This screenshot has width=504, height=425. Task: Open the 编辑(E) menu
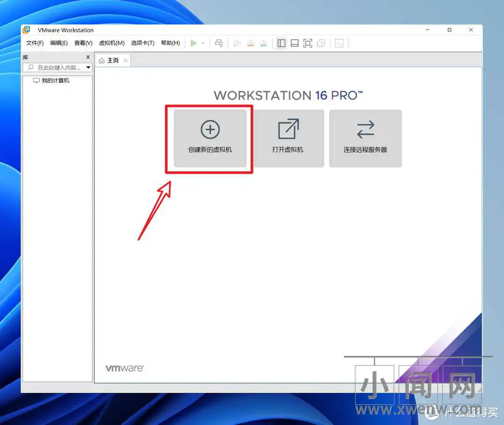(x=59, y=43)
